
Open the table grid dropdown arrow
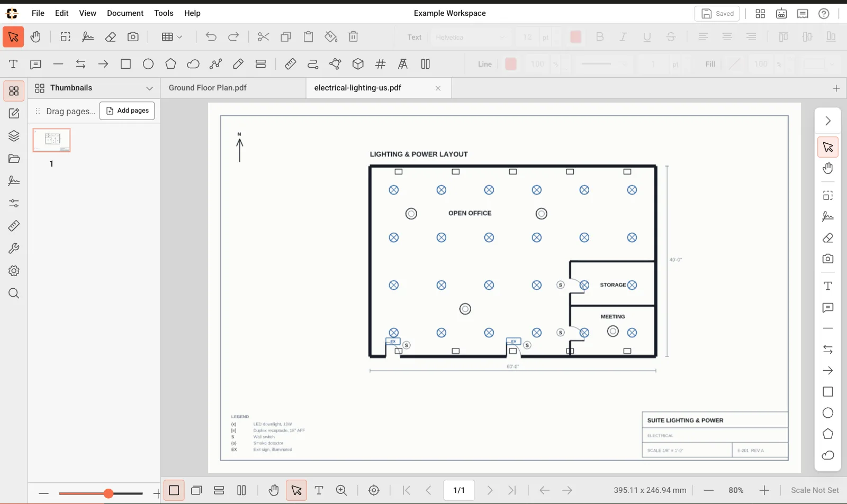tap(179, 37)
